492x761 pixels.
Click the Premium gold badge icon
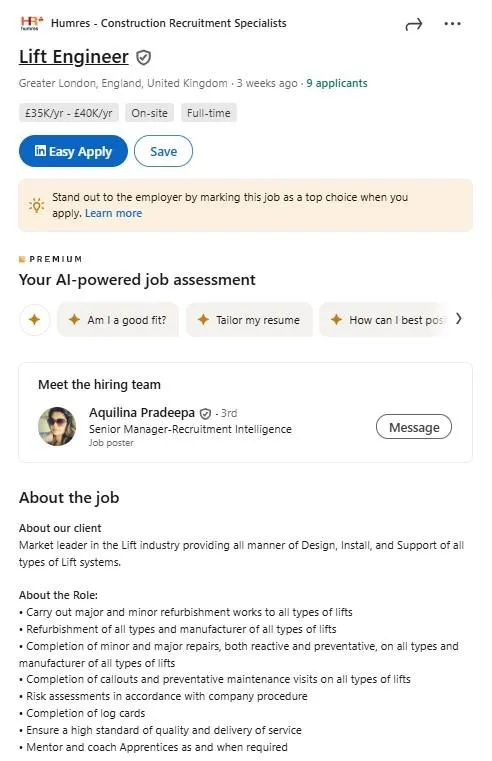coord(22,259)
